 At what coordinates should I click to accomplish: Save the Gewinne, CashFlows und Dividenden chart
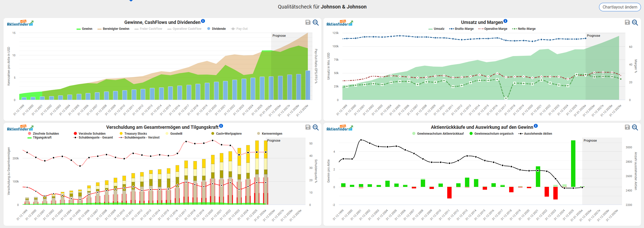(x=308, y=22)
